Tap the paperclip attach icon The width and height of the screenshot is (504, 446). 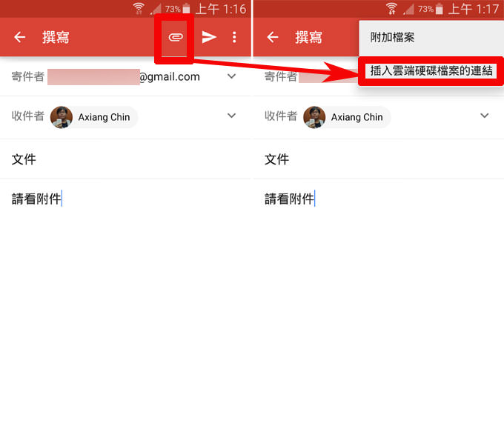pos(176,37)
